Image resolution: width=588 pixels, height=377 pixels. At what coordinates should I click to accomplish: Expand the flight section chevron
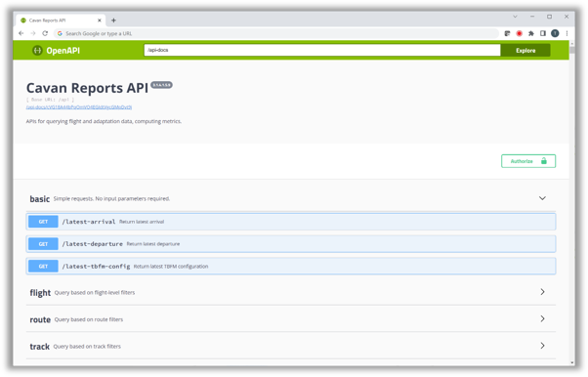point(542,292)
